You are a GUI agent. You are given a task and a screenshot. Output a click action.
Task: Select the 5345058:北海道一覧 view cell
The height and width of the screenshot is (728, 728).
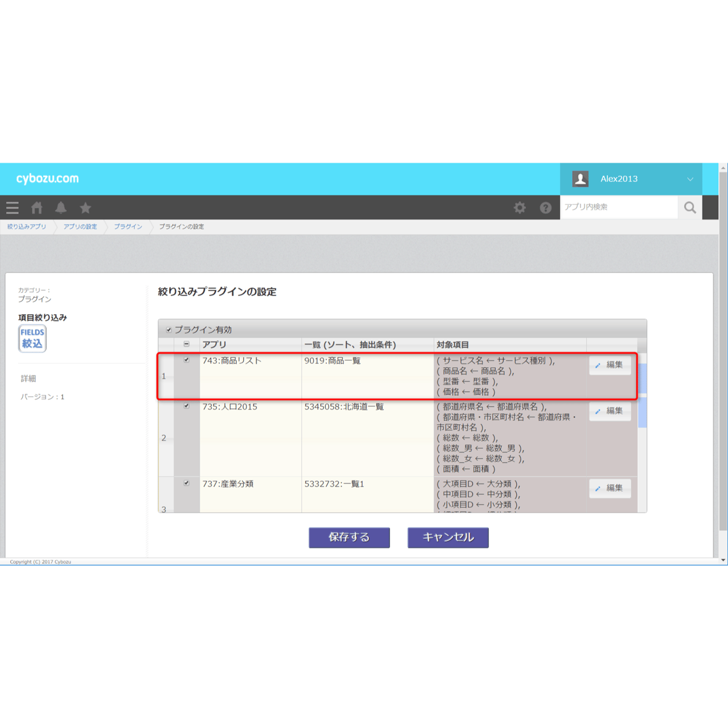click(368, 438)
